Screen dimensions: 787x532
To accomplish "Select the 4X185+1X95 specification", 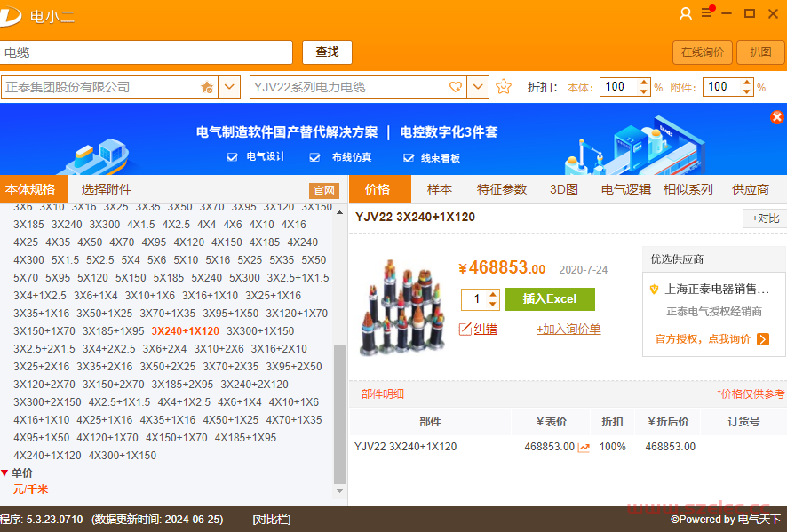I will tap(245, 438).
